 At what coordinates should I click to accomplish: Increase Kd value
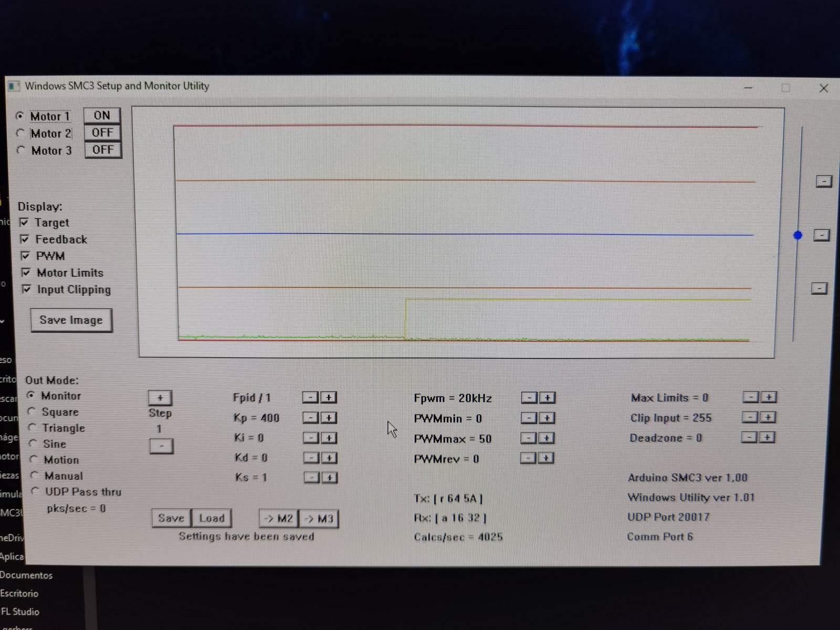[x=329, y=458]
